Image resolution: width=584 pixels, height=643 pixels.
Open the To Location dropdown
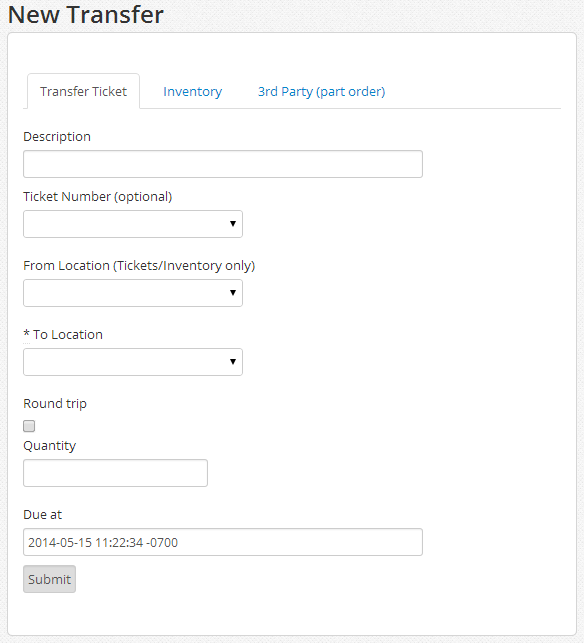click(133, 362)
